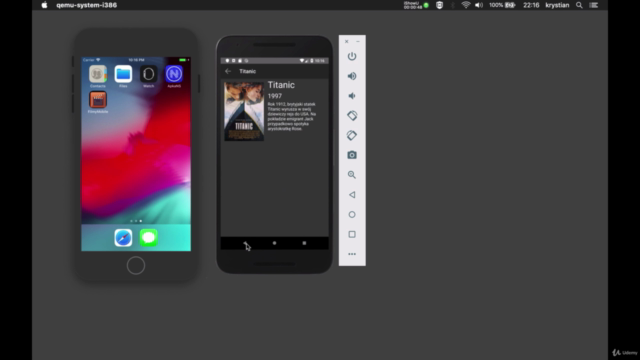The height and width of the screenshot is (360, 640).
Task: Rotate emulator right
Action: [352, 135]
